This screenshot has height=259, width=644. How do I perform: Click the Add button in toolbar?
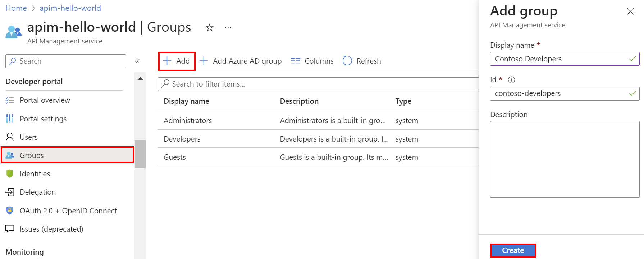point(177,61)
